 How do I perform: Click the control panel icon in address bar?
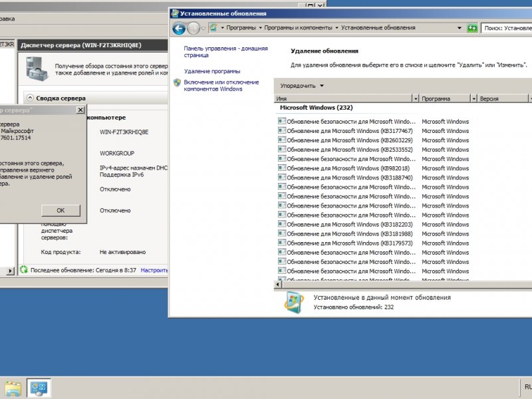point(213,27)
